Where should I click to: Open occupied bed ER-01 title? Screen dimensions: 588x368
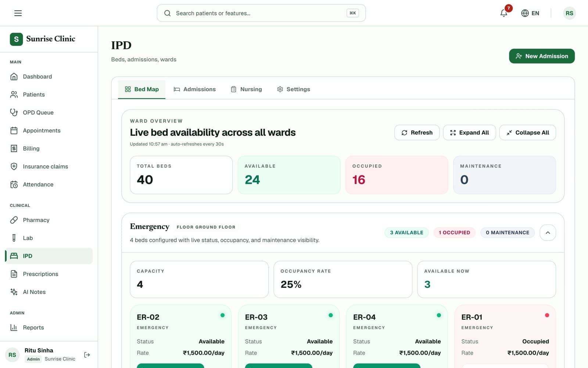click(x=472, y=317)
